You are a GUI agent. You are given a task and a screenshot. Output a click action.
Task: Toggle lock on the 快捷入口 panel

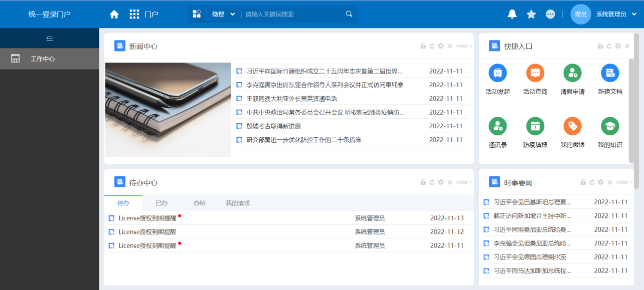600,46
